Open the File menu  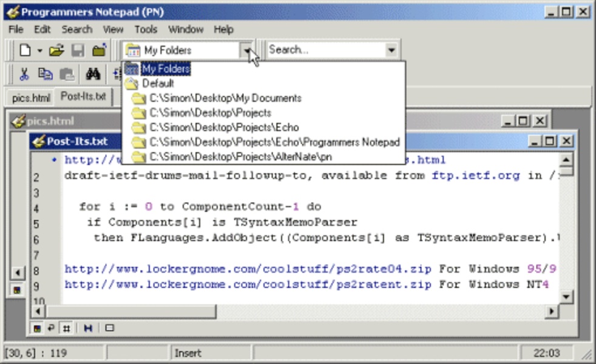pyautogui.click(x=16, y=29)
